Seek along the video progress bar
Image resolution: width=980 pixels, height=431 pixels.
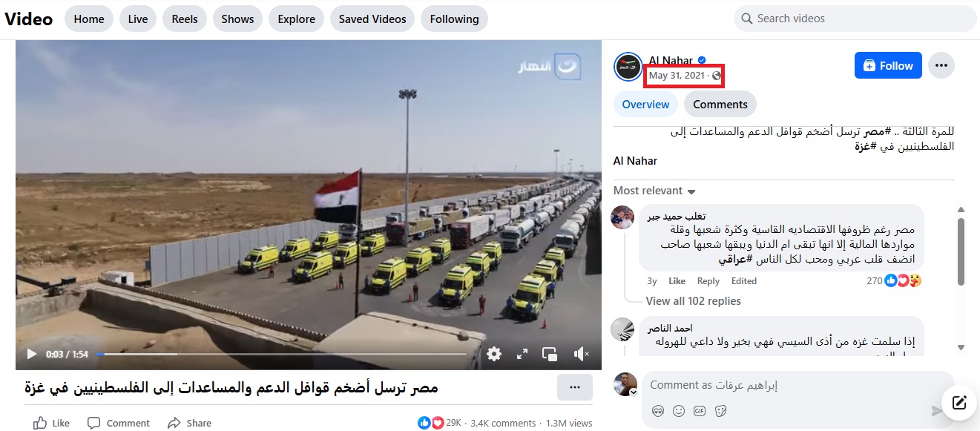281,355
